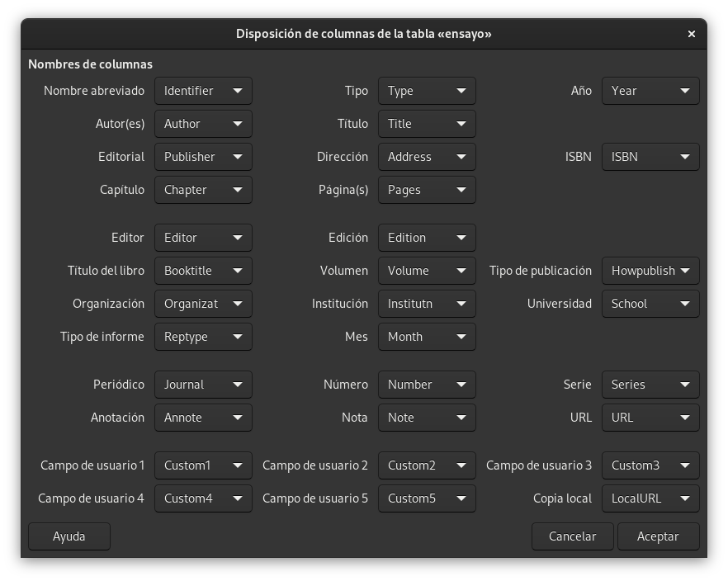Image resolution: width=728 pixels, height=581 pixels.
Task: Open the Página(s) dropdown showing Pages
Action: 427,190
